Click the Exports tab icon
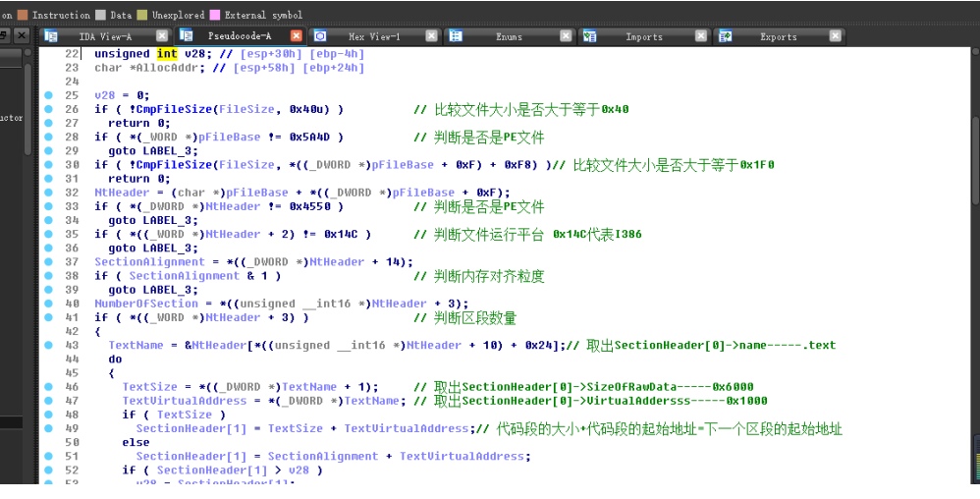 [x=725, y=36]
